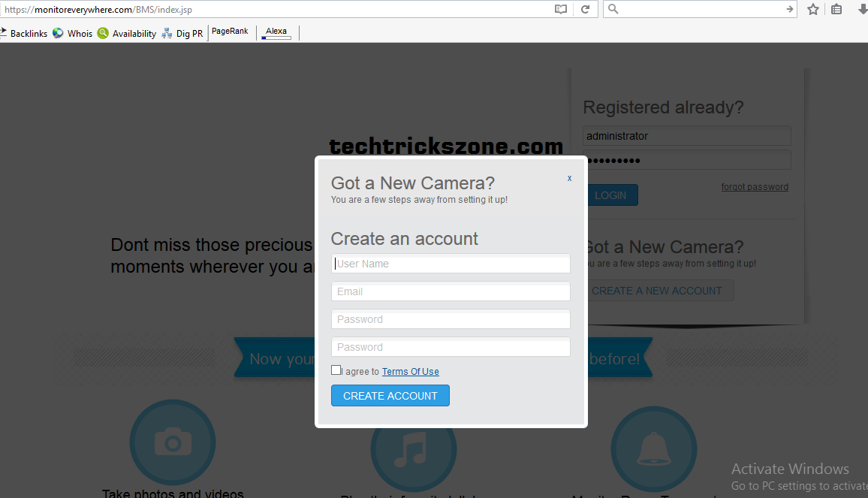Focus the Email input field
Screen dimensions: 868x498
click(x=451, y=291)
